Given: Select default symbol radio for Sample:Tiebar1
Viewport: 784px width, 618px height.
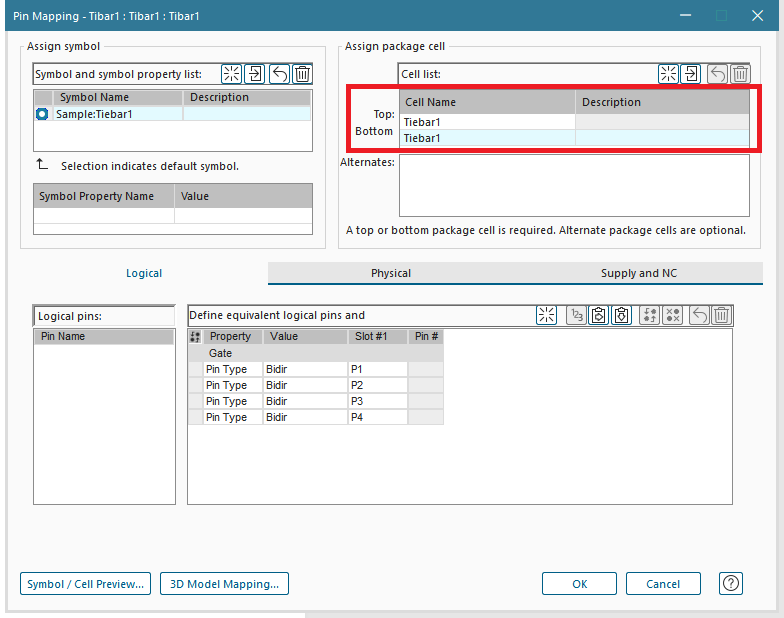Looking at the screenshot, I should pyautogui.click(x=42, y=114).
